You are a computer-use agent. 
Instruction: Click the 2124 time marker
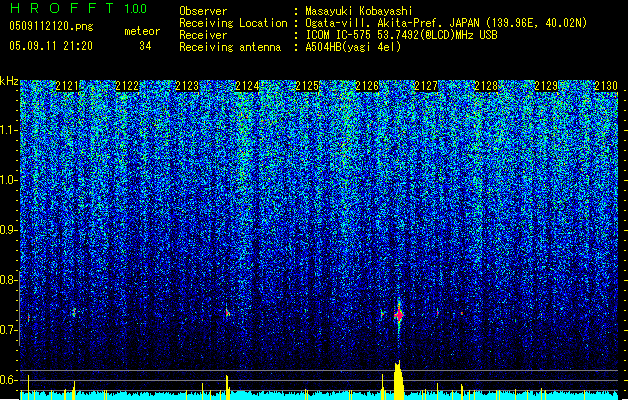pos(247,86)
